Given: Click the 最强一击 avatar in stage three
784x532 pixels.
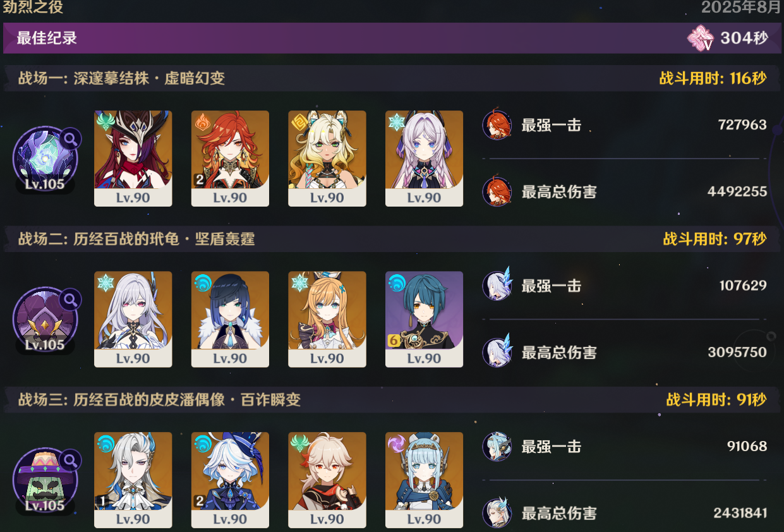Looking at the screenshot, I should (497, 447).
